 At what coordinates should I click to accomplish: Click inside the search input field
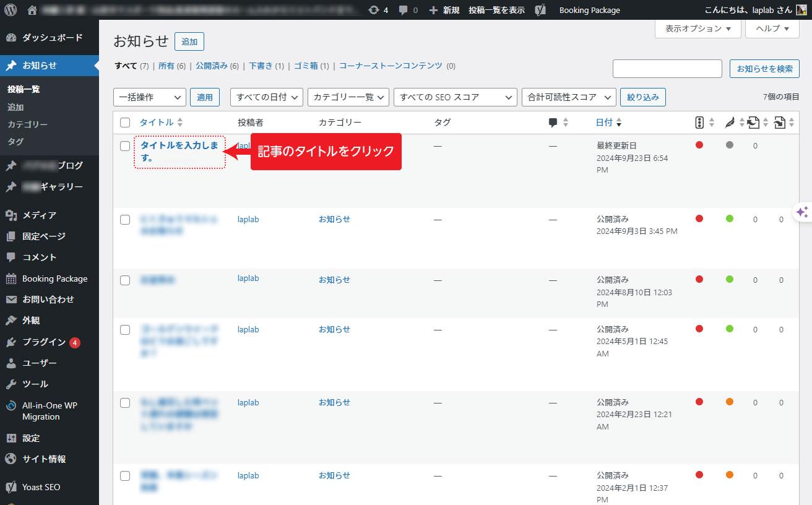click(x=667, y=68)
